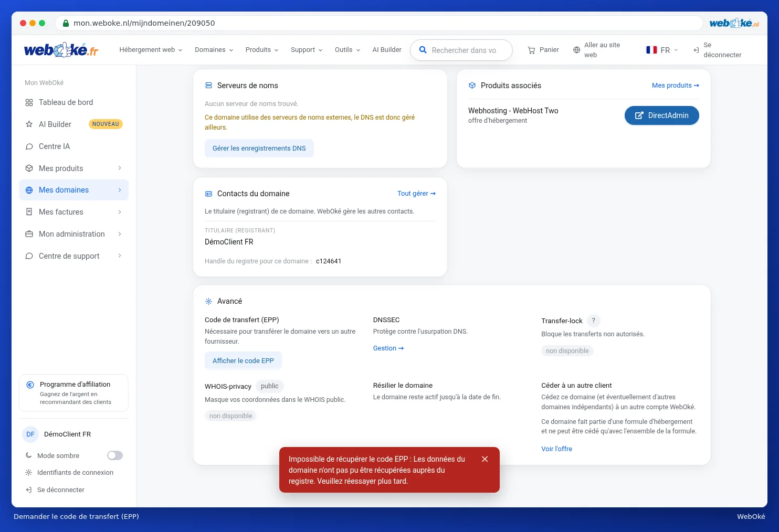This screenshot has width=779, height=532.
Task: Open the shopping cart Panier
Action: pos(543,50)
